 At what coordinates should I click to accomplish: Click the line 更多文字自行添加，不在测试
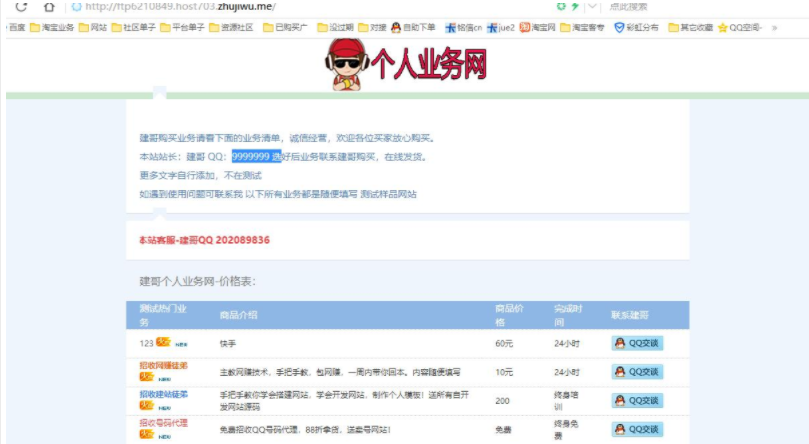click(200, 175)
